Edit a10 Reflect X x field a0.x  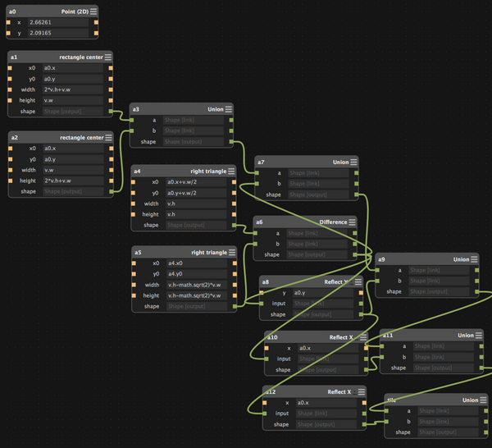coord(328,348)
